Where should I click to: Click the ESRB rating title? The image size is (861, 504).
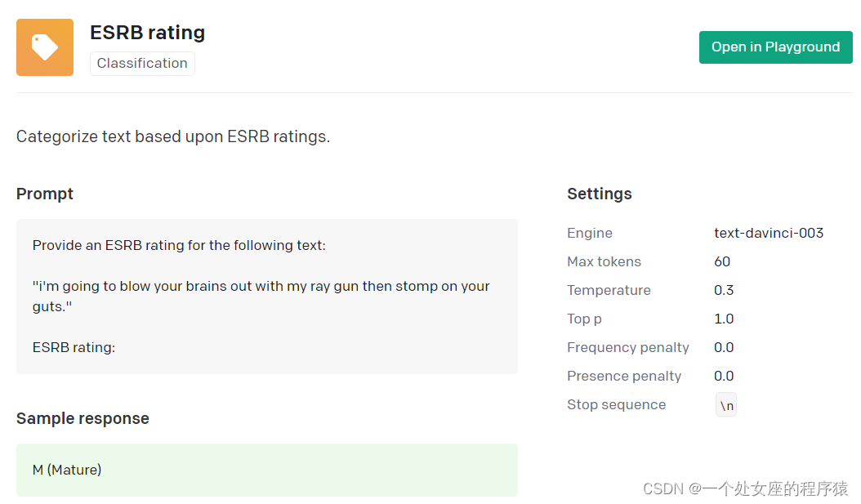point(147,33)
